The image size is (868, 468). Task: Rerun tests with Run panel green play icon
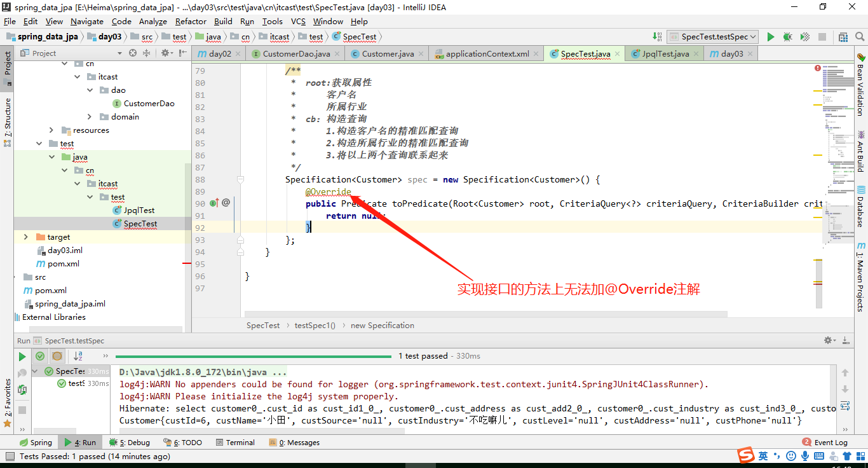pos(22,357)
